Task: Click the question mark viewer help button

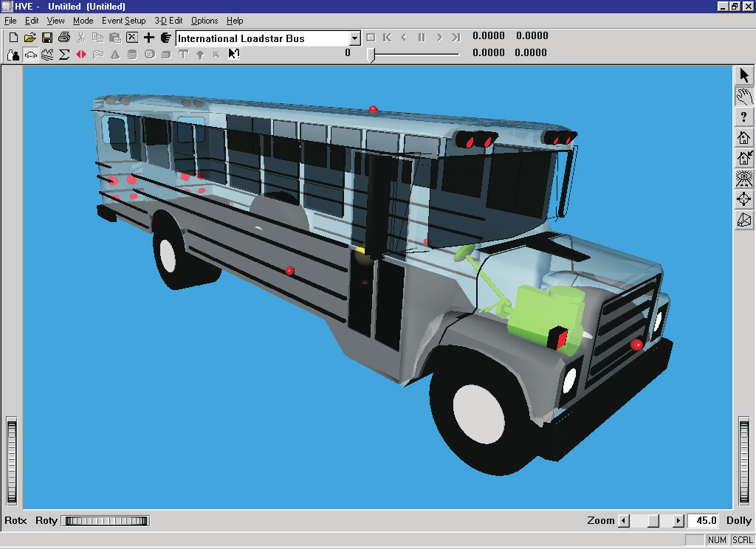Action: coord(744,117)
